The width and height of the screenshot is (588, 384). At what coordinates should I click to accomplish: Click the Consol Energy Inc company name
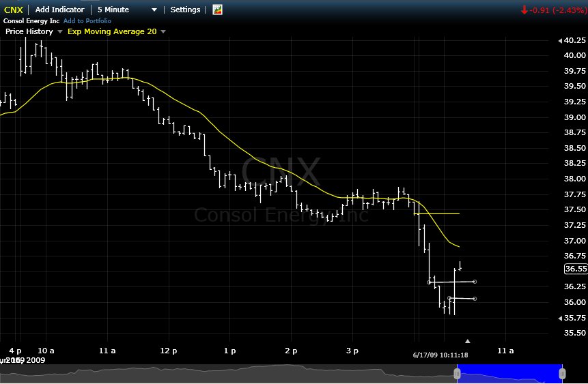pyautogui.click(x=31, y=21)
